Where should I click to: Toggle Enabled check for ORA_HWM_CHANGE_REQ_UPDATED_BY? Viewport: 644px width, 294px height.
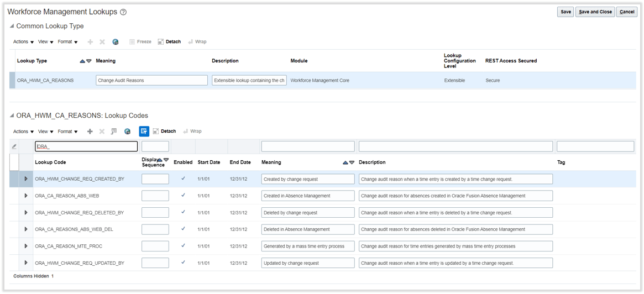183,262
